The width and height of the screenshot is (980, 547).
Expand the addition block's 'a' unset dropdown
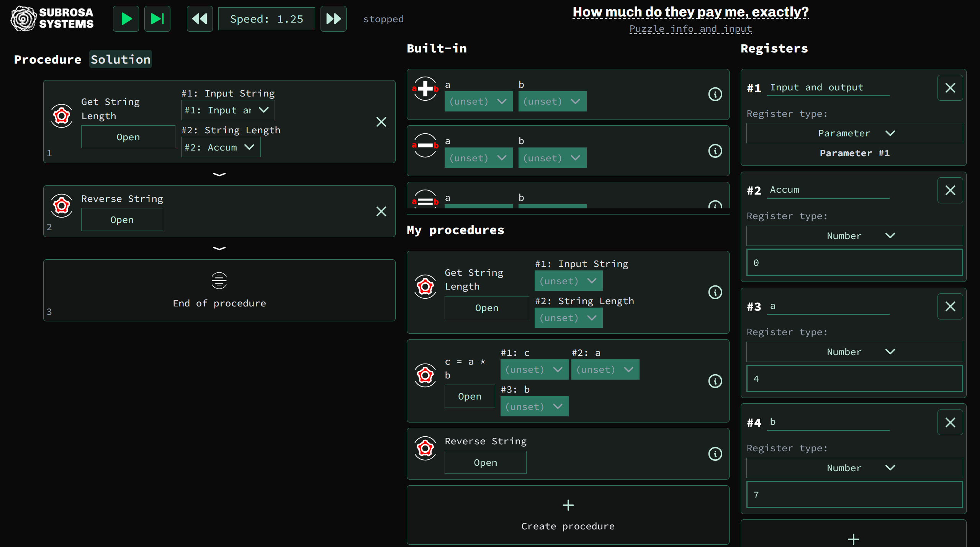(x=478, y=102)
